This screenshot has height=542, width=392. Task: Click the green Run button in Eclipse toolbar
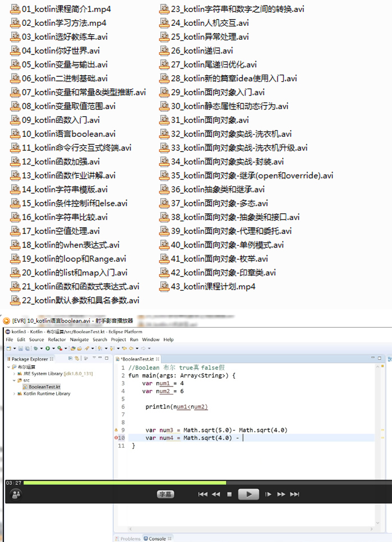click(48, 348)
